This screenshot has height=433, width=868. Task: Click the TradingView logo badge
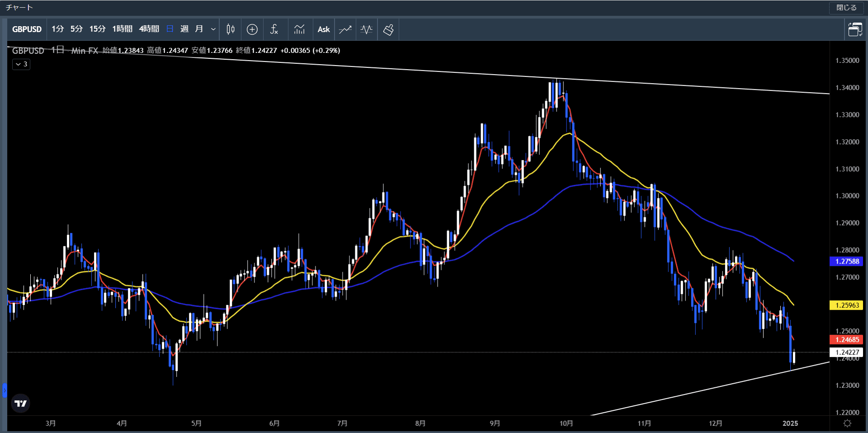(x=20, y=403)
